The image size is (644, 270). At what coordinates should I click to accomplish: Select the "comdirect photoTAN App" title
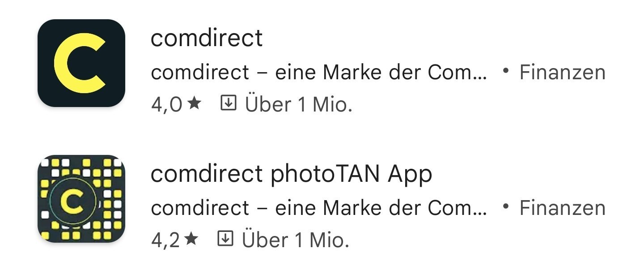point(292,174)
